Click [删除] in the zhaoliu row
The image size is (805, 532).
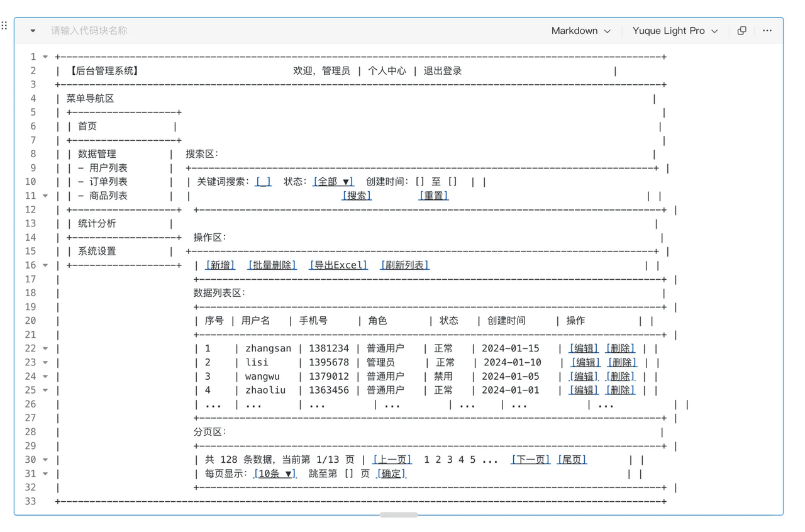click(x=620, y=390)
